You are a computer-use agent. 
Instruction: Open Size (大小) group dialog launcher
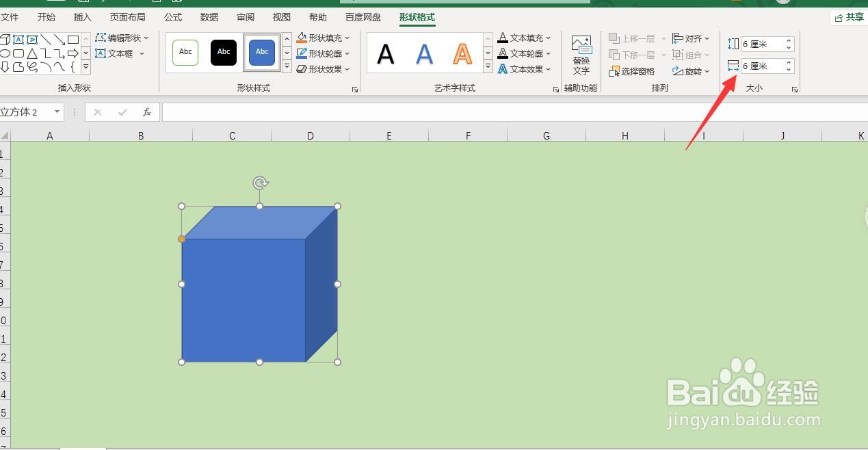(x=795, y=90)
